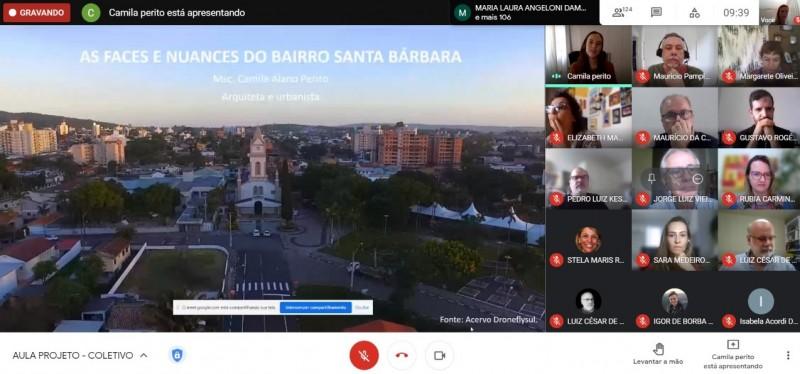Click bottom-row Luiz César round avatar

pyautogui.click(x=588, y=301)
